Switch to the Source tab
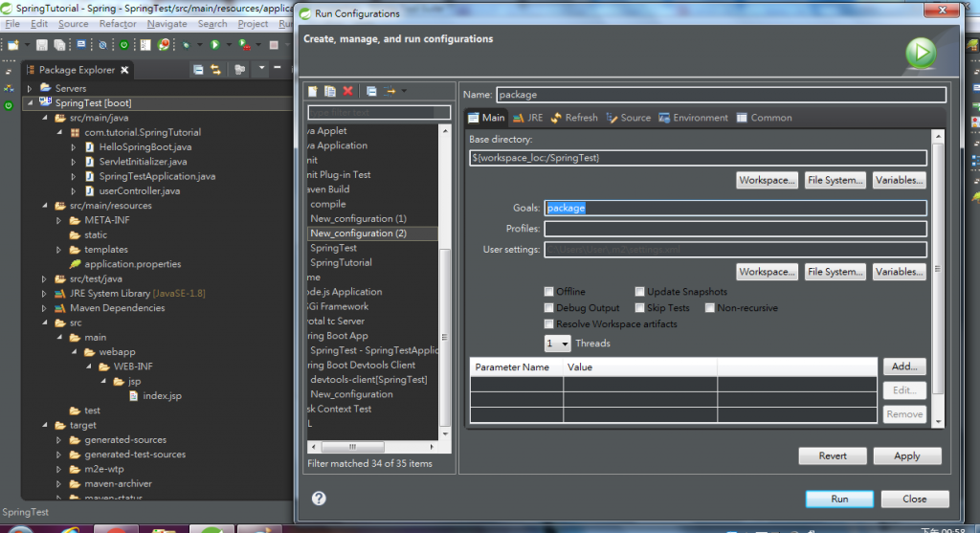980x533 pixels. pos(629,118)
